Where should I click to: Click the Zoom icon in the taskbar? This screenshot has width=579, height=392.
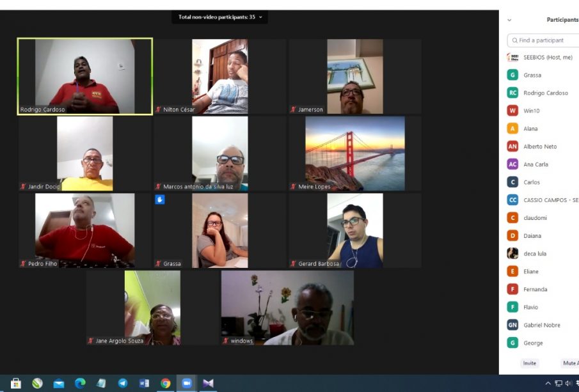tap(187, 383)
